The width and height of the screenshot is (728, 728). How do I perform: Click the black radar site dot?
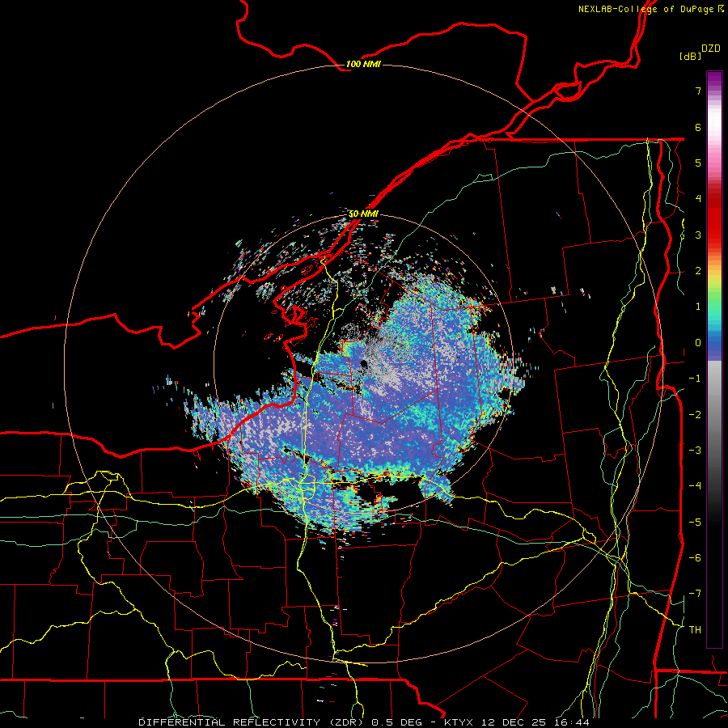(364, 363)
